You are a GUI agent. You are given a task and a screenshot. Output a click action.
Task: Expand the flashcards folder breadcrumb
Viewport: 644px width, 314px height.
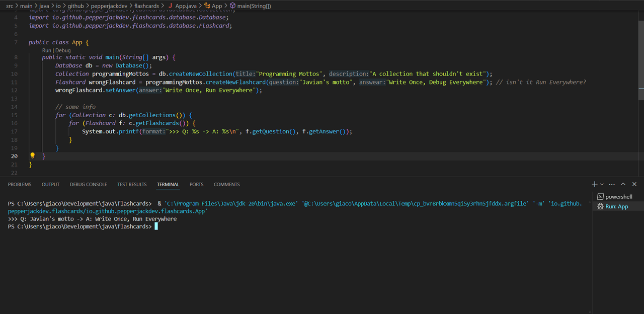[146, 6]
